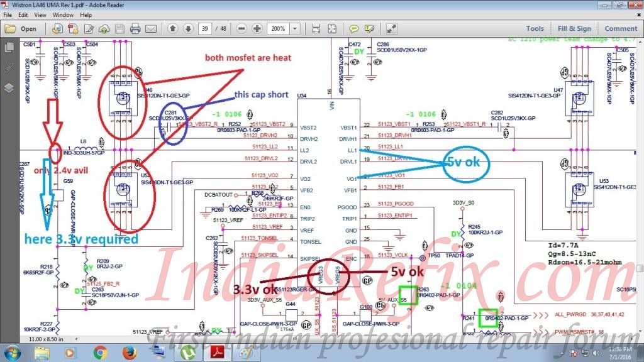
Task: Open the Tools pane
Action: pos(535,28)
